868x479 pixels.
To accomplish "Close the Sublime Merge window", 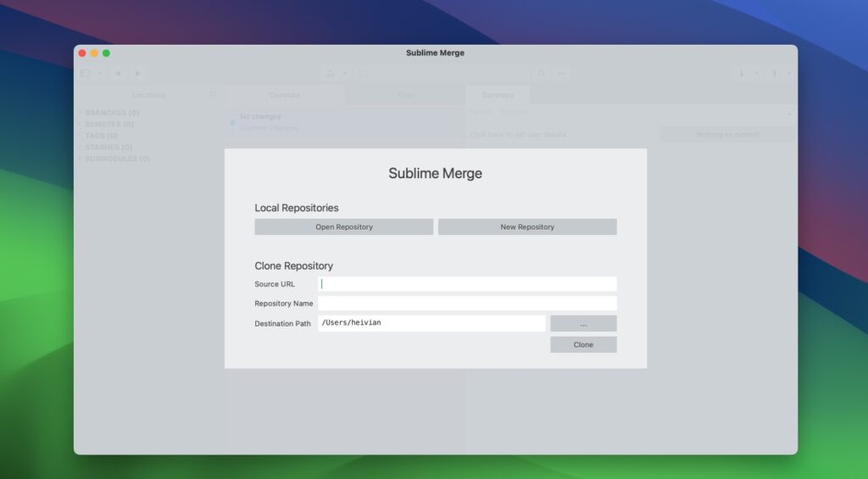I will pyautogui.click(x=82, y=53).
